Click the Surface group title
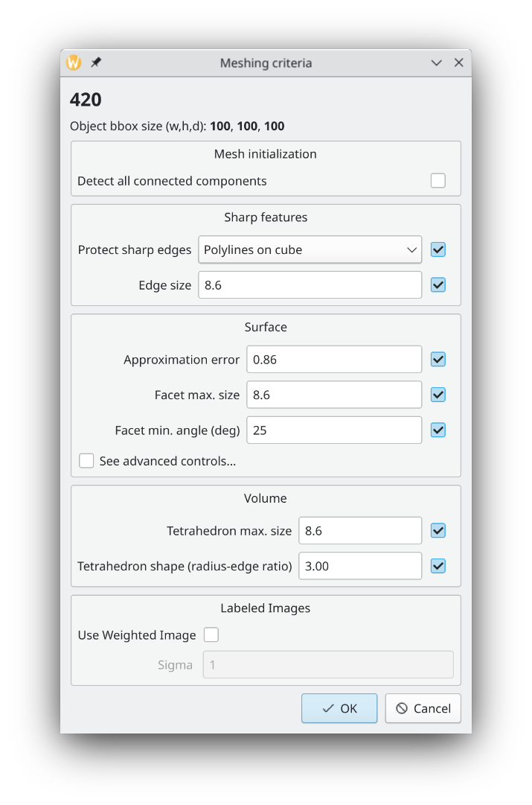 pyautogui.click(x=266, y=327)
